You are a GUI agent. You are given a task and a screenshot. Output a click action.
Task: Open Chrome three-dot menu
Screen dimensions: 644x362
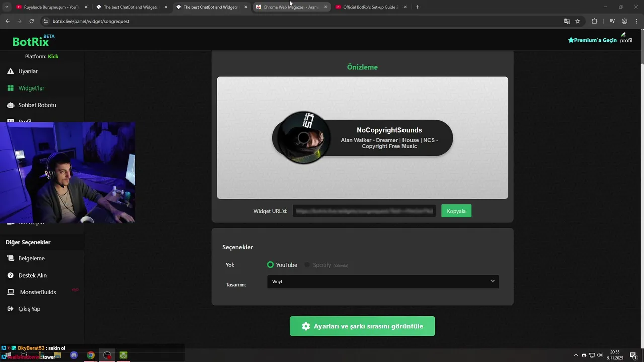(636, 21)
